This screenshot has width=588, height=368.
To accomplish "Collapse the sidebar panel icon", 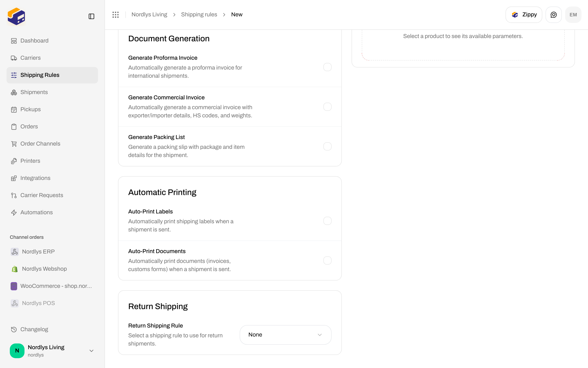I will (x=91, y=16).
